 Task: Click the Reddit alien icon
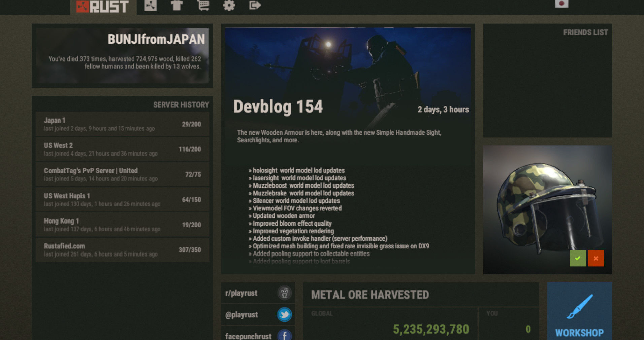click(x=285, y=293)
